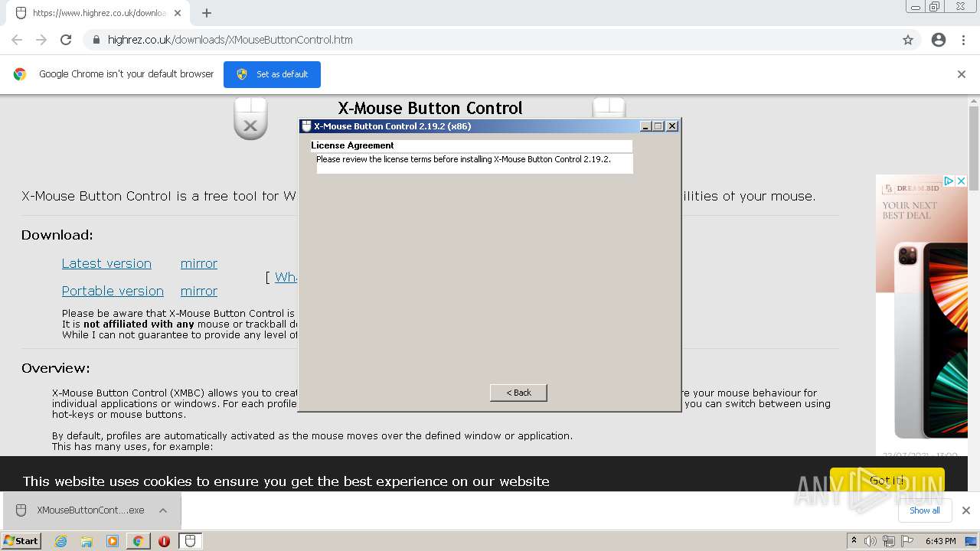Screen dimensions: 980x551
Task: Switch to Chrome in the taskbar
Action: pos(138,541)
